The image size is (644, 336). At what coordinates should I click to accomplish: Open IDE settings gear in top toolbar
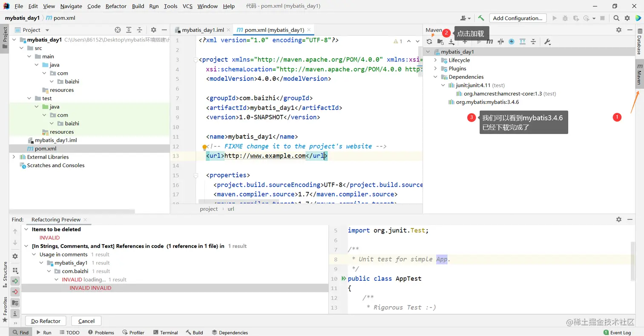(627, 18)
